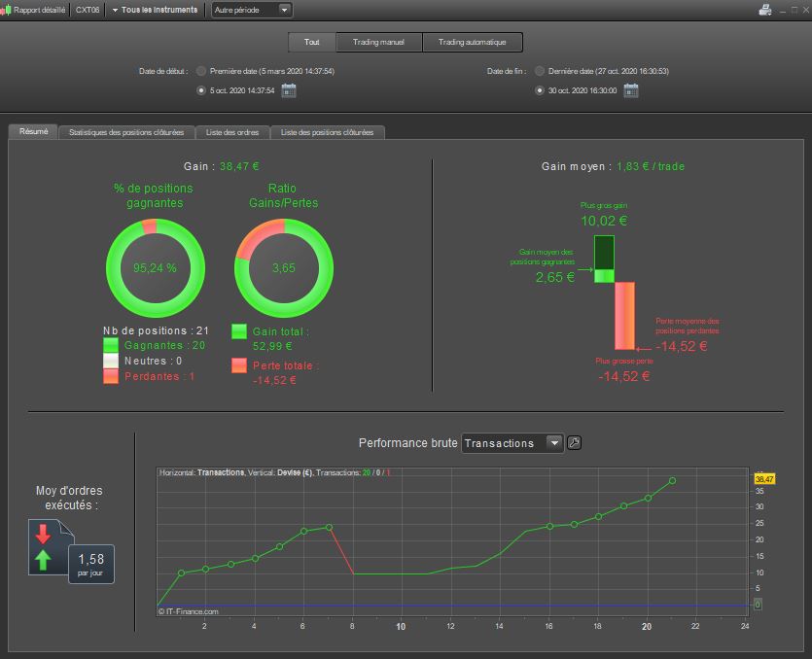Click the wrench settings icon beside Transactions
The height and width of the screenshot is (659, 812).
[x=574, y=443]
